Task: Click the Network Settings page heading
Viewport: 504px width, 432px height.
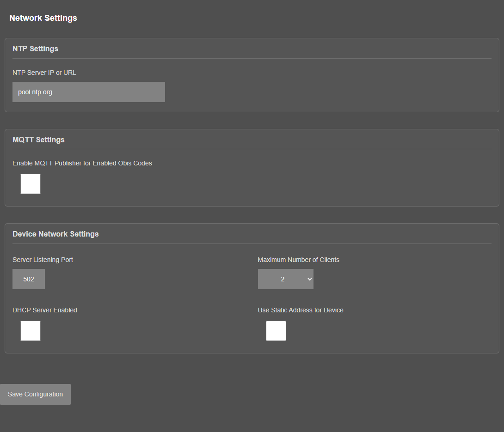Action: point(43,18)
